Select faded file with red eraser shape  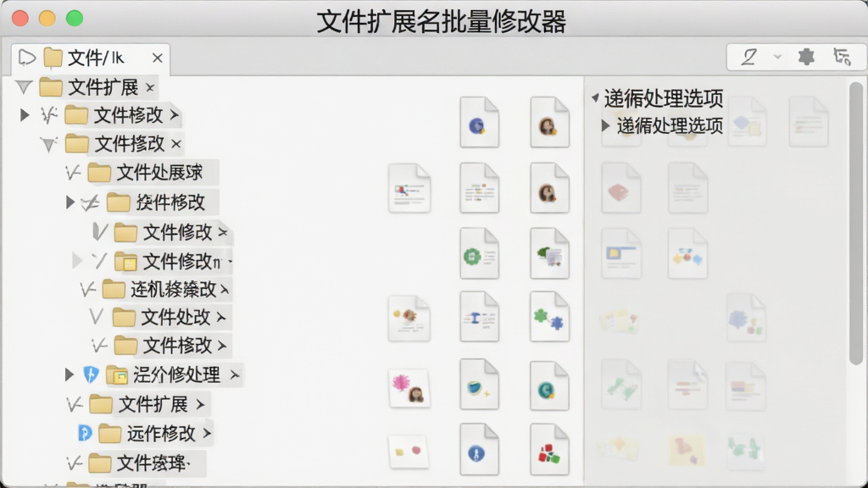pos(621,188)
